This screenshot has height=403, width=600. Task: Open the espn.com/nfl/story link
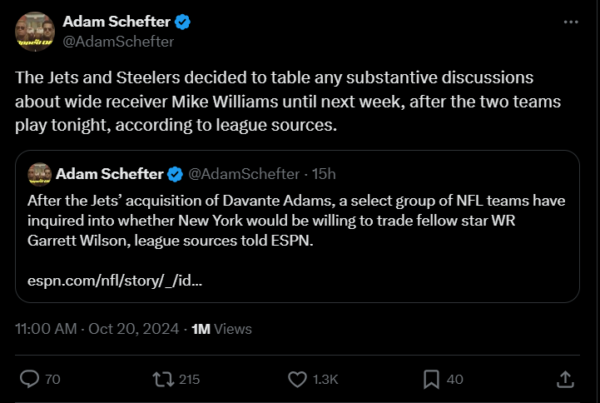115,280
